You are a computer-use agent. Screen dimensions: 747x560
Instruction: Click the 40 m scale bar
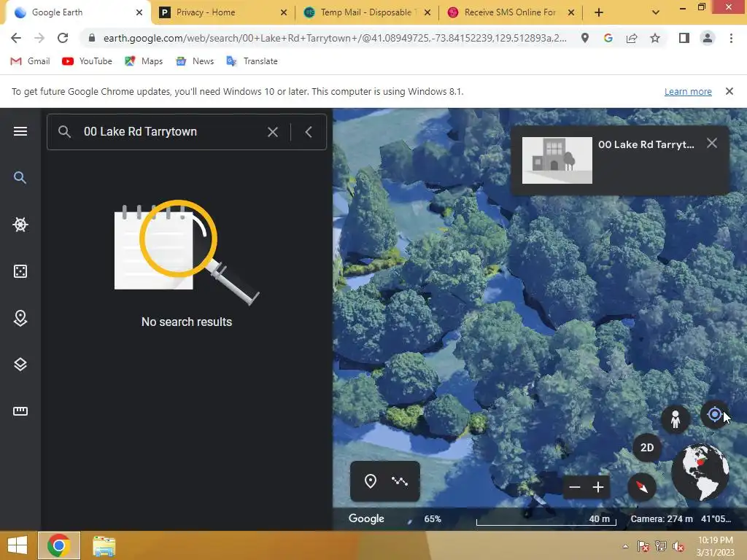point(546,520)
